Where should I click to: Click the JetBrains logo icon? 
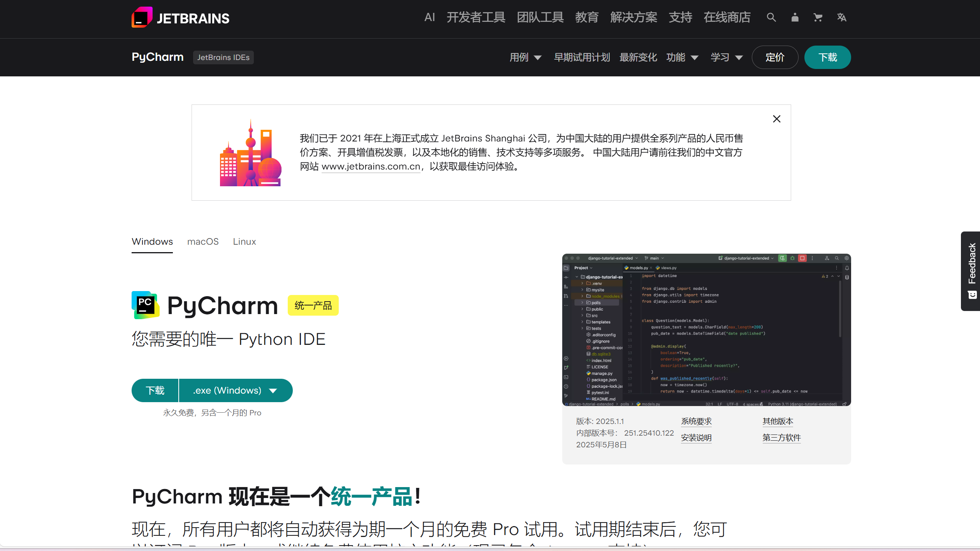(x=142, y=18)
